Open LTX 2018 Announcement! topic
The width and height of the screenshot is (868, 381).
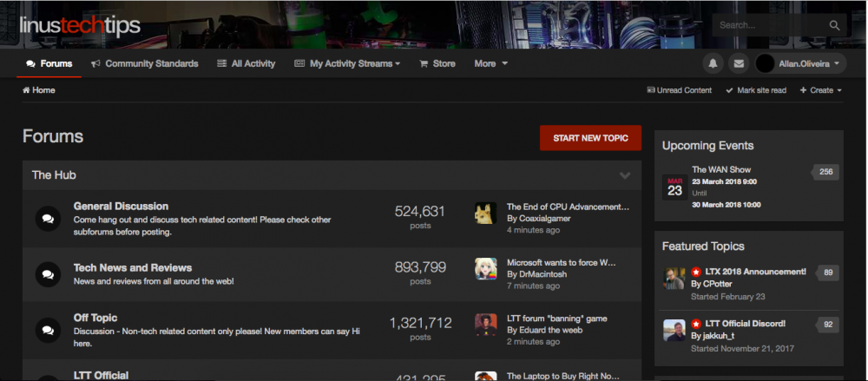[756, 272]
